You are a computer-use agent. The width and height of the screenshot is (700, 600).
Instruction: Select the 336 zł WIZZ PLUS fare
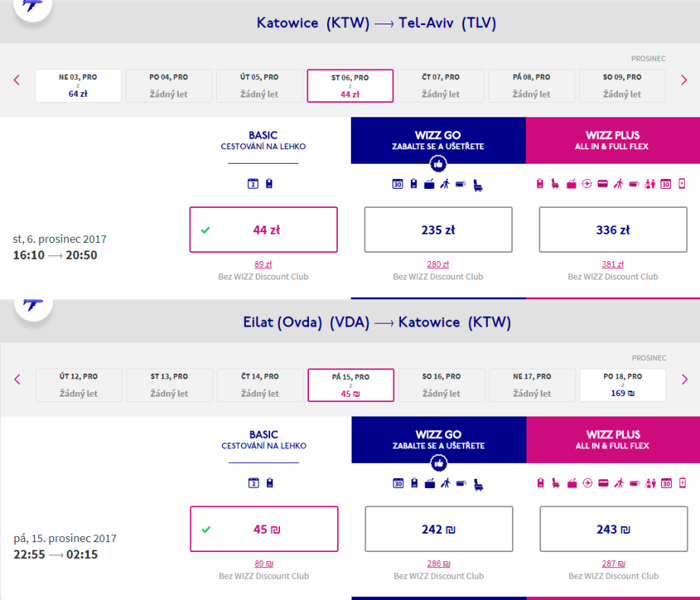pos(613,229)
